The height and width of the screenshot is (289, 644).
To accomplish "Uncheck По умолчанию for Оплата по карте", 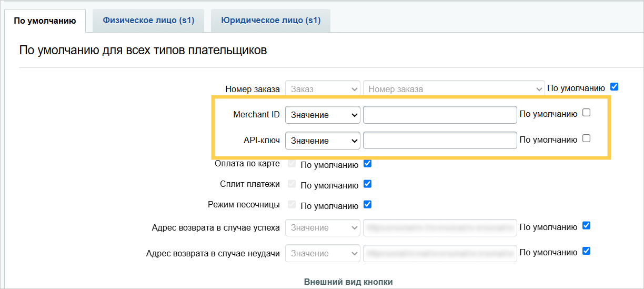I will [x=368, y=164].
